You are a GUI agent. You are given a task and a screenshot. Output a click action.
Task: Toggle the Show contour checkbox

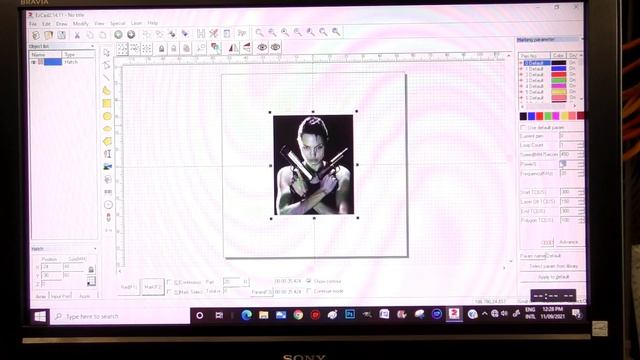[309, 281]
